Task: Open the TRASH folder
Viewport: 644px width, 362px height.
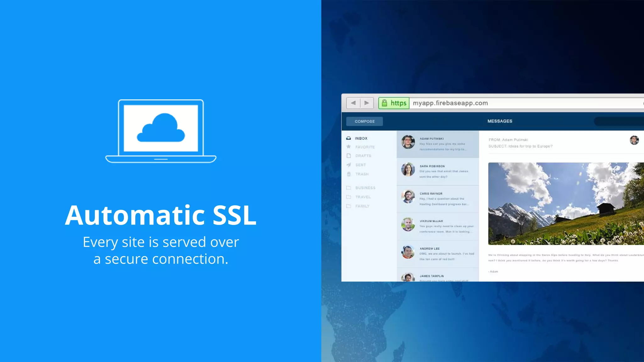Action: coord(362,174)
